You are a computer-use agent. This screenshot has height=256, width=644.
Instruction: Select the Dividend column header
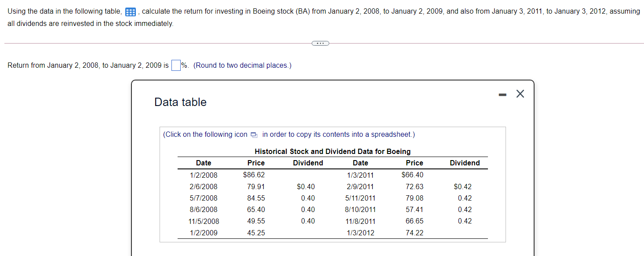(308, 163)
